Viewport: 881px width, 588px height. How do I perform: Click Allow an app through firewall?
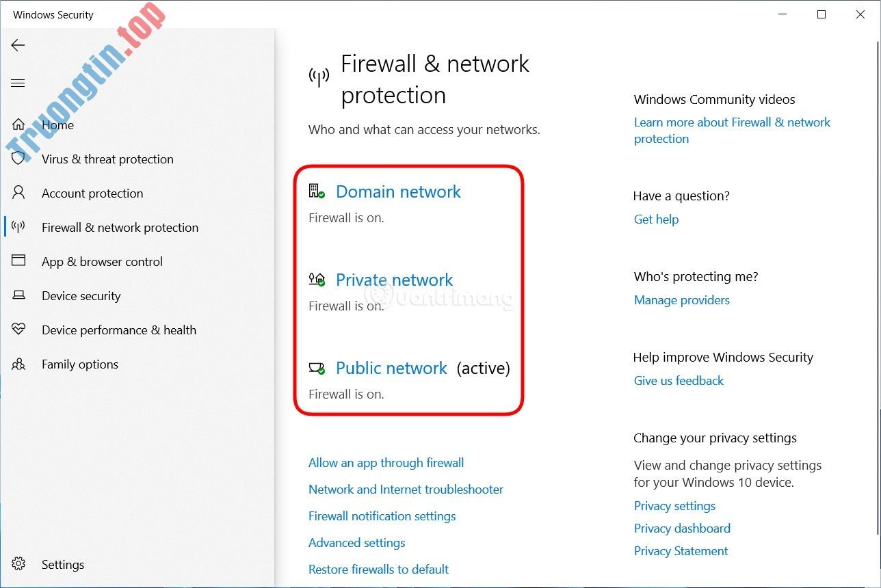tap(386, 463)
